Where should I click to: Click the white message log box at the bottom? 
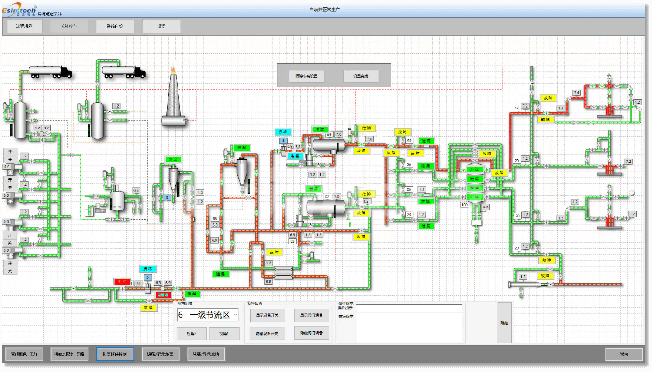click(x=409, y=324)
